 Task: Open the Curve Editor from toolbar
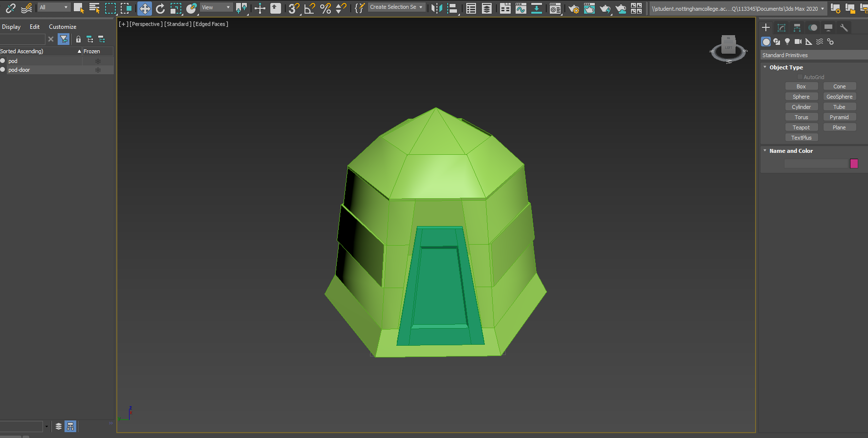coord(521,8)
